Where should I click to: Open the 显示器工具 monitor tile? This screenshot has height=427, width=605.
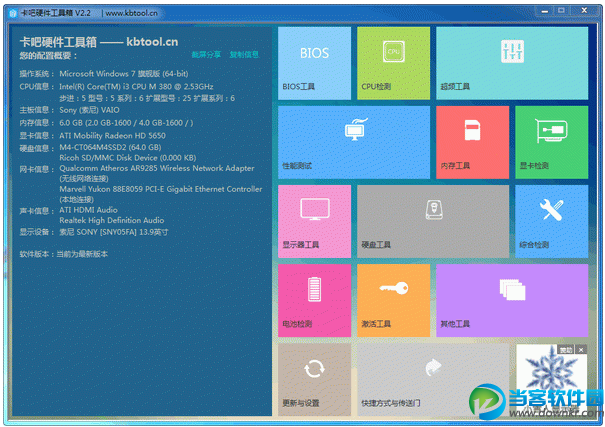click(x=314, y=221)
